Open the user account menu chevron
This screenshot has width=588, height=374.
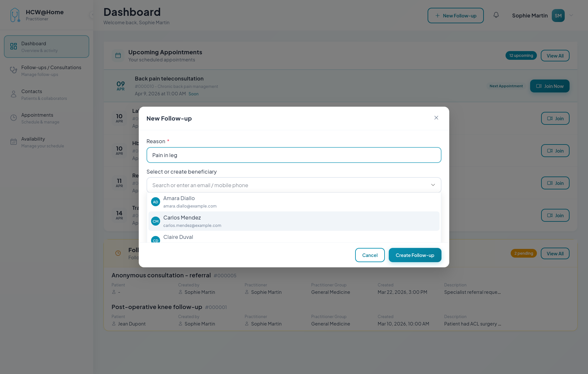[x=571, y=15]
